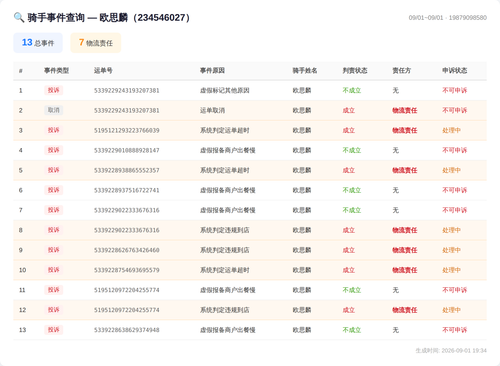Click 系统判定运单超时 in row 3
Viewport: 500px width, 366px height.
click(x=225, y=130)
